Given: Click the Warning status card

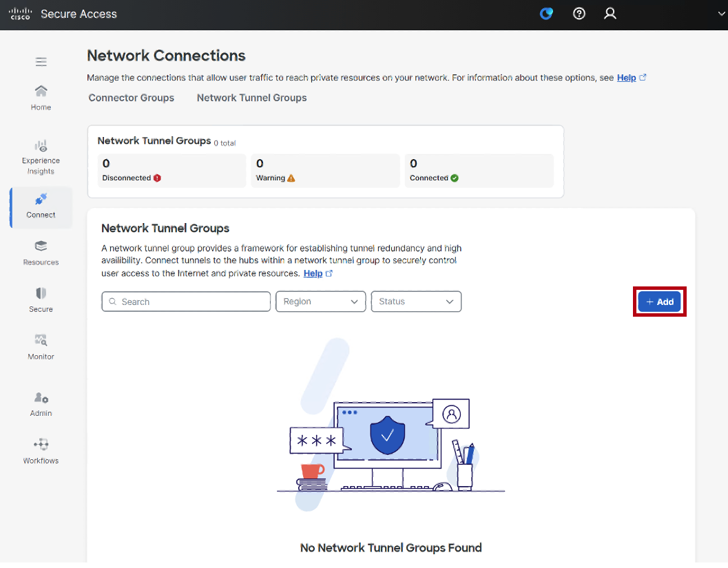Looking at the screenshot, I should pyautogui.click(x=325, y=171).
